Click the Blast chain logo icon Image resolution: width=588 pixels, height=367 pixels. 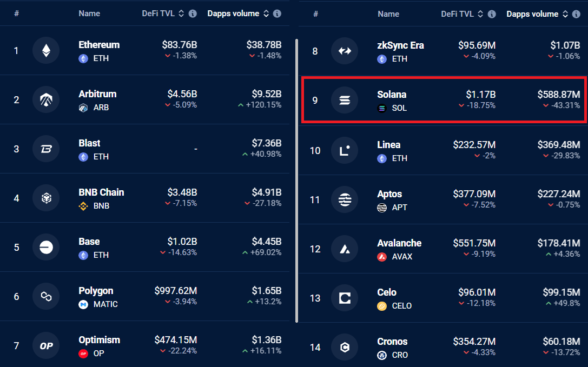pos(46,149)
